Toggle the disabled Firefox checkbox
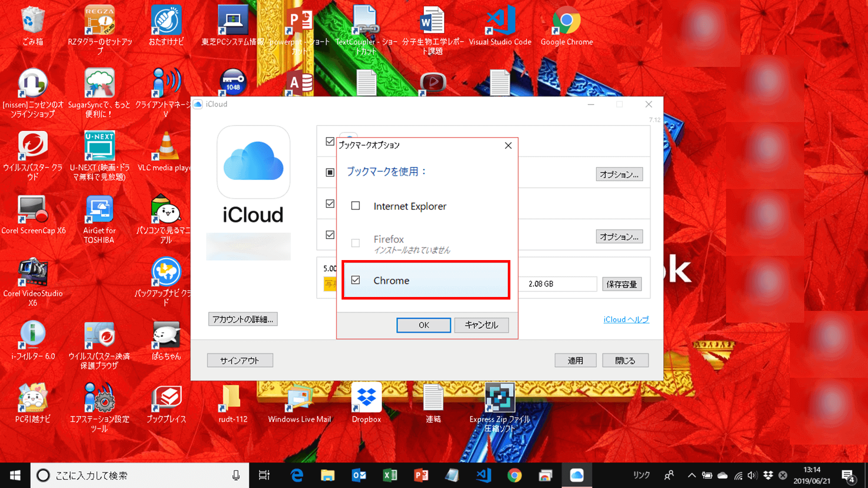The width and height of the screenshot is (868, 488). [355, 243]
